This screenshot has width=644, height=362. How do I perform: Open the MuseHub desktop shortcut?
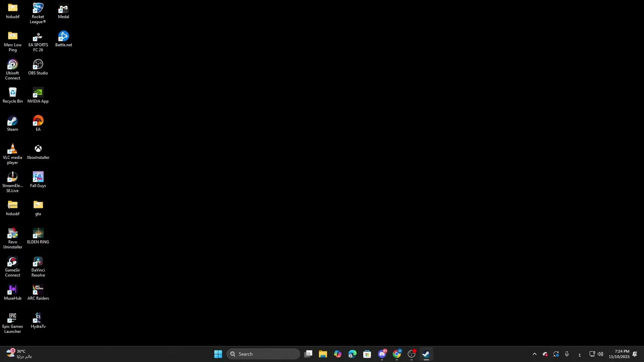pos(13,293)
